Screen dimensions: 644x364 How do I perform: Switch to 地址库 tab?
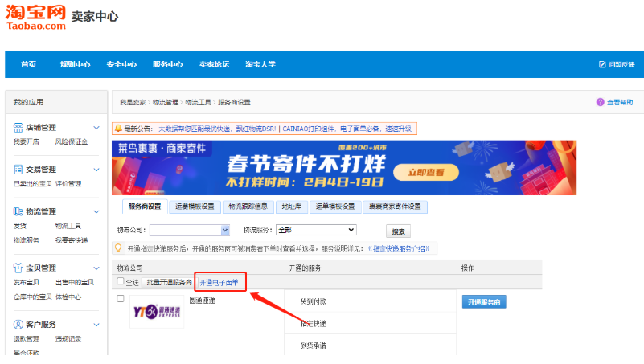[x=292, y=207]
